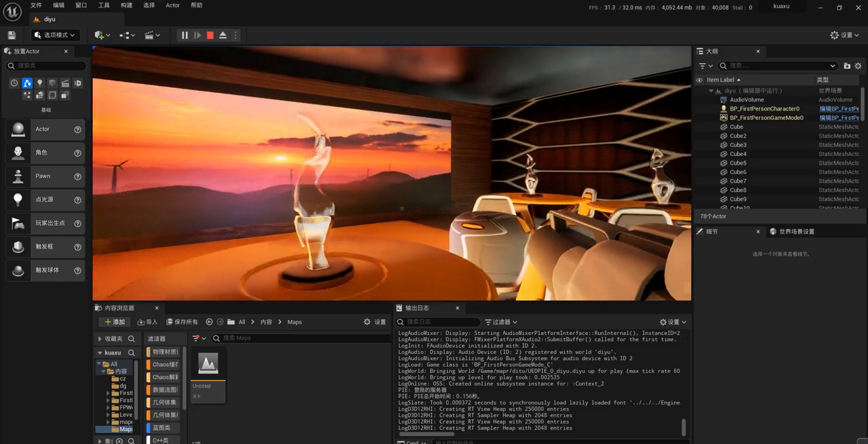
Task: Select the All Classes category icon
Action: pyautogui.click(x=65, y=96)
